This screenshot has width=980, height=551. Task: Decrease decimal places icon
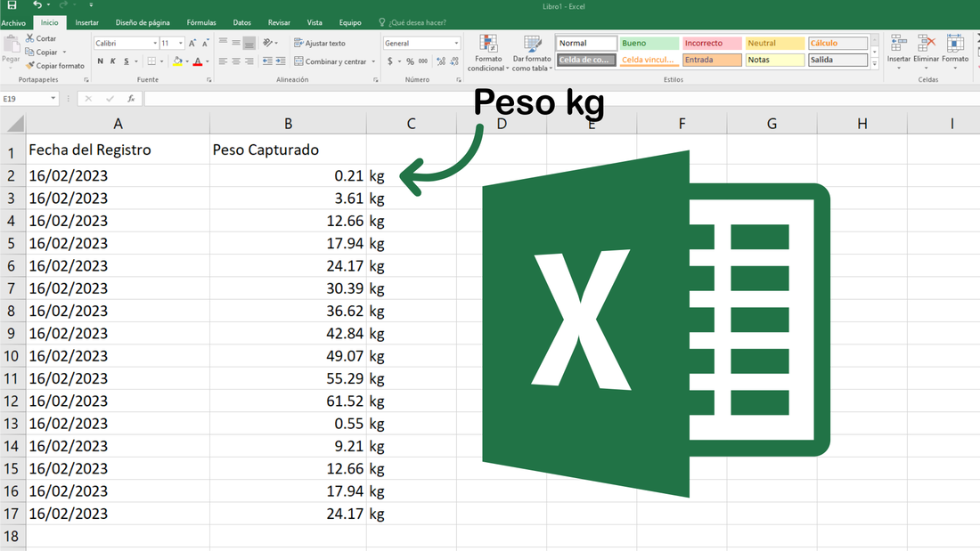click(454, 61)
